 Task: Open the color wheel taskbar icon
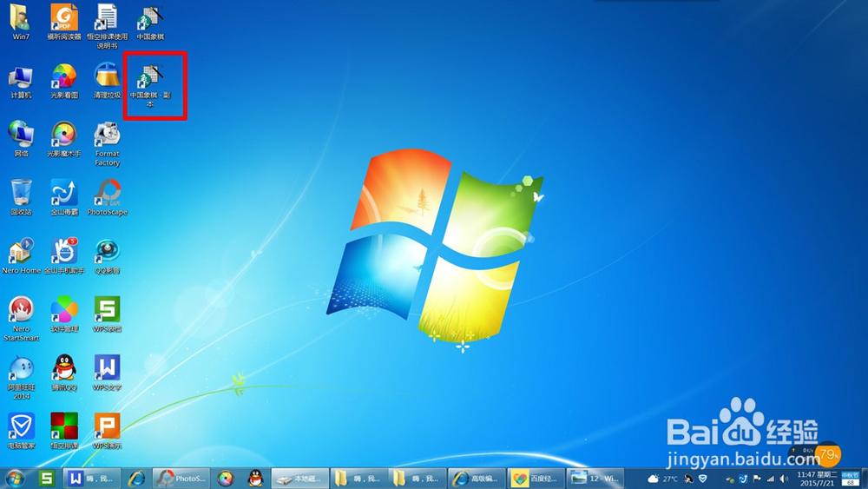click(x=226, y=479)
